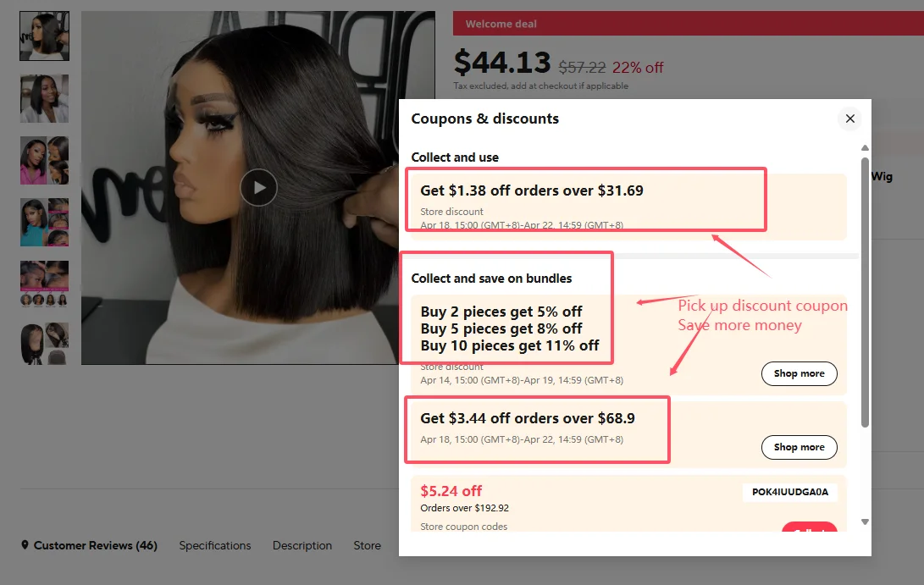Image resolution: width=924 pixels, height=585 pixels.
Task: Select the sixth thumbnail showing wig cap
Action: (x=44, y=344)
